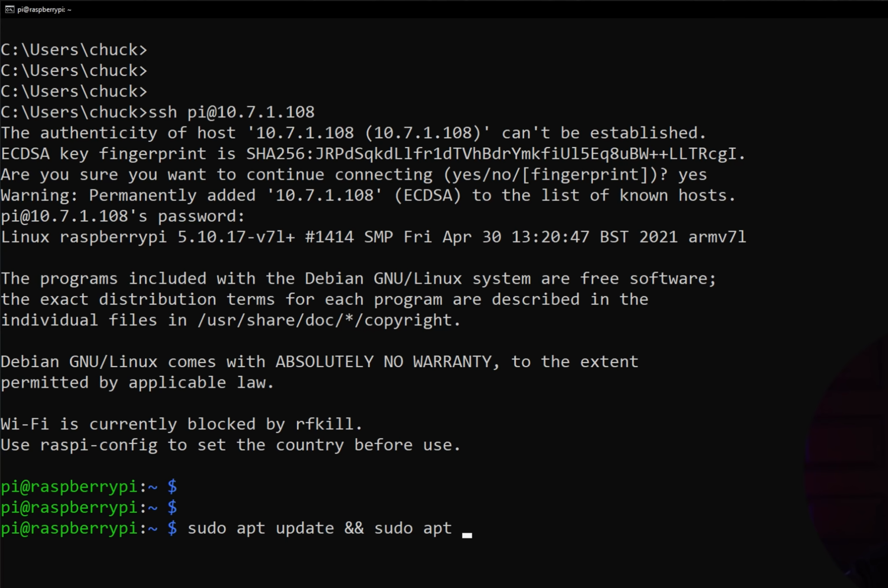Click the pi@10.7.1.108's password prompt
The width and height of the screenshot is (888, 588).
point(121,216)
